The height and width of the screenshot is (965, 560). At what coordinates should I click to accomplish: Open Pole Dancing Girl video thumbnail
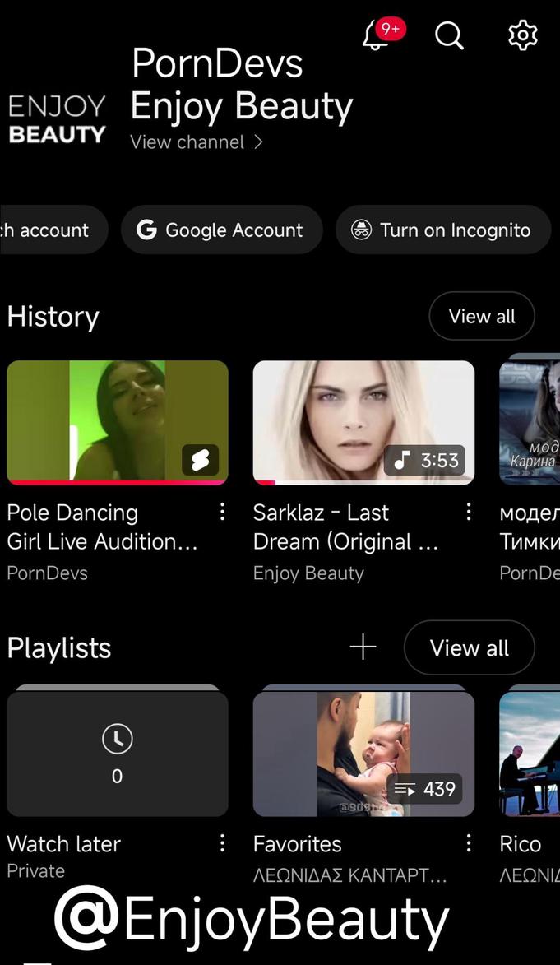pyautogui.click(x=117, y=422)
